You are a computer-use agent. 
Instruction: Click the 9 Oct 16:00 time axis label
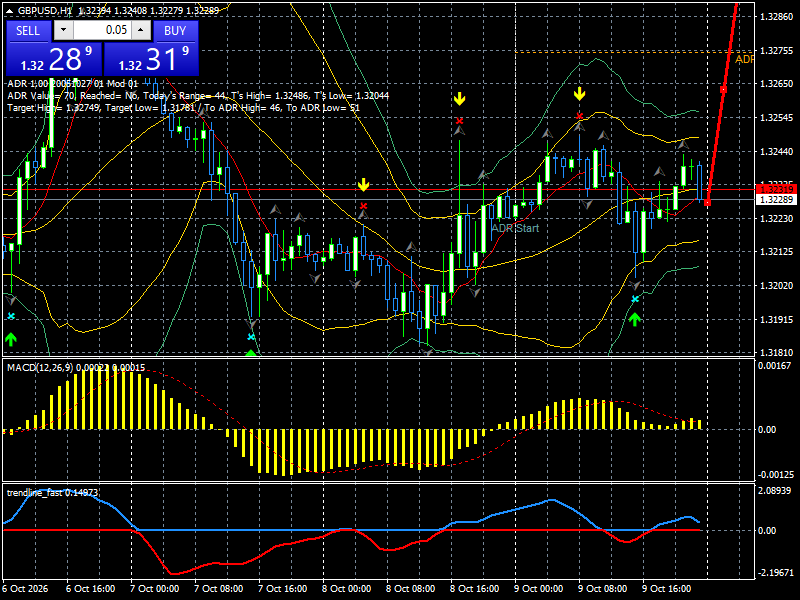tap(667, 589)
